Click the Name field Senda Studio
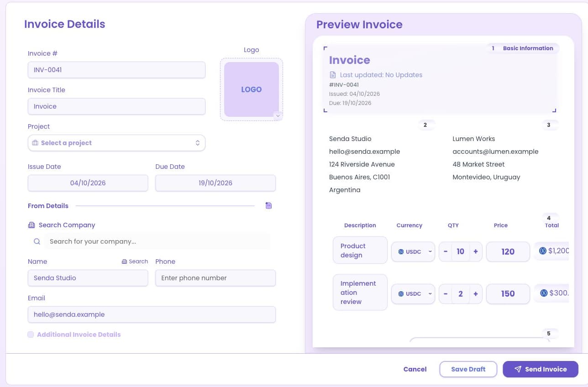The image size is (588, 387). click(88, 278)
